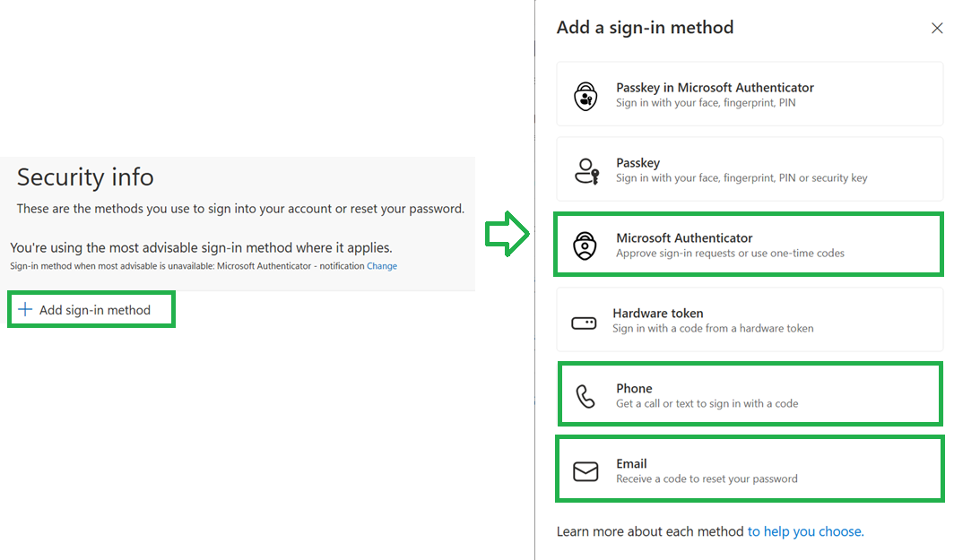Click the Hardware token device icon
This screenshot has width=954, height=560.
click(584, 323)
